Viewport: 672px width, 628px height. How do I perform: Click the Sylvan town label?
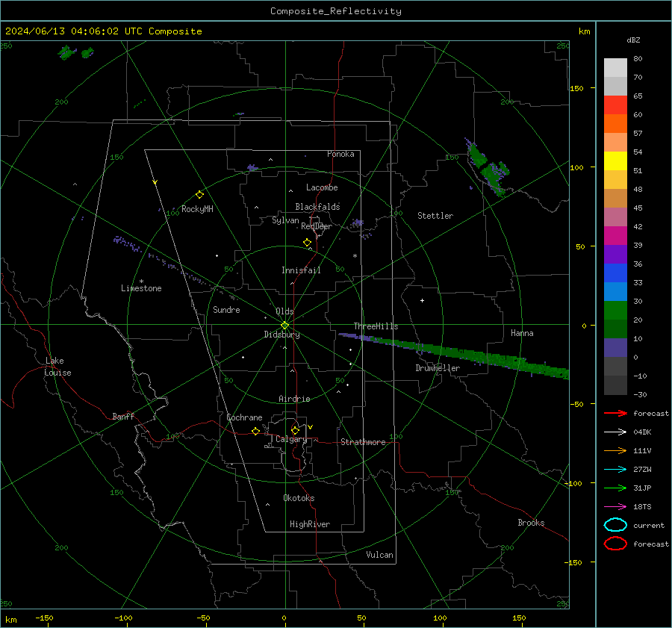tap(285, 220)
